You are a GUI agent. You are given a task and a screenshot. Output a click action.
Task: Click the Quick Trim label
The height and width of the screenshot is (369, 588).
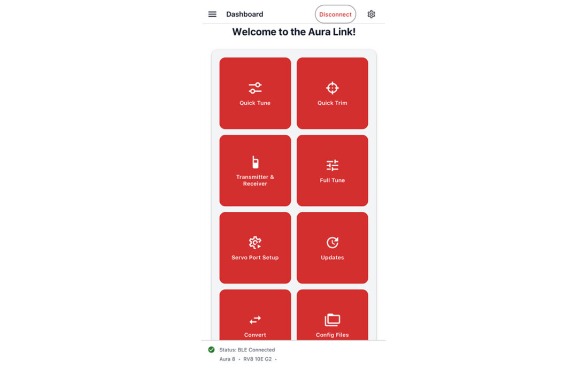coord(332,103)
